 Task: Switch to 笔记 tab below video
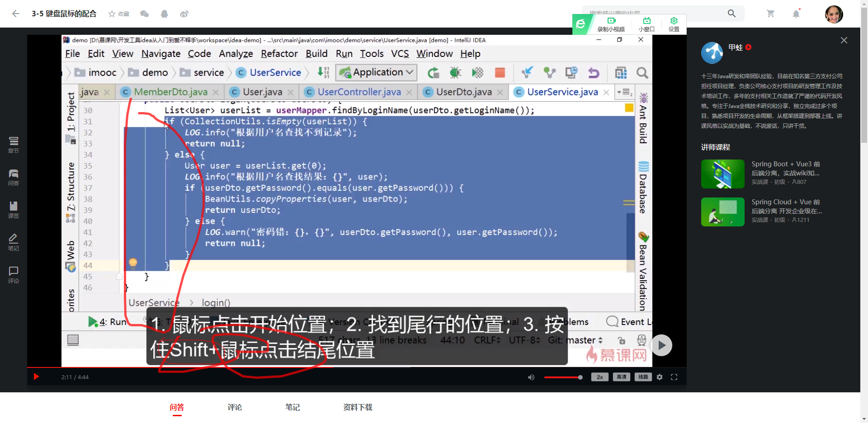tap(292, 407)
